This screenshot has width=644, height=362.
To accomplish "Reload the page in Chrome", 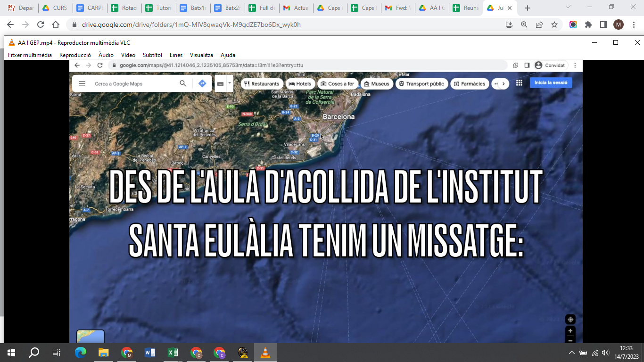I will coord(41,25).
